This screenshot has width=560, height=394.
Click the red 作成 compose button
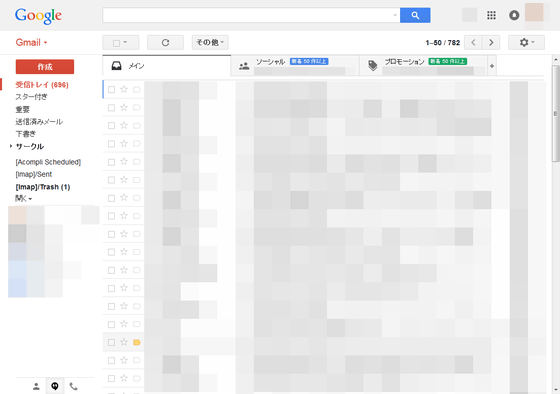pos(45,66)
